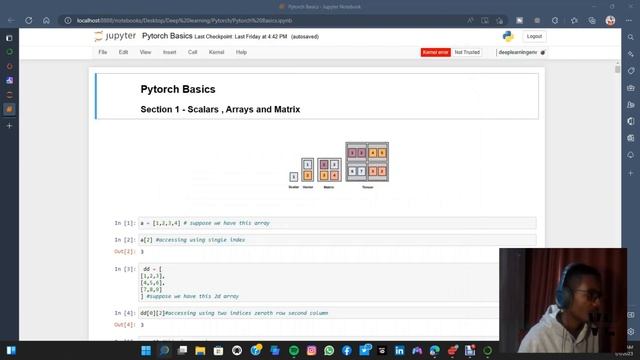The image size is (640, 360).
Task: Open Twitter from taskbar
Action: pos(364,350)
